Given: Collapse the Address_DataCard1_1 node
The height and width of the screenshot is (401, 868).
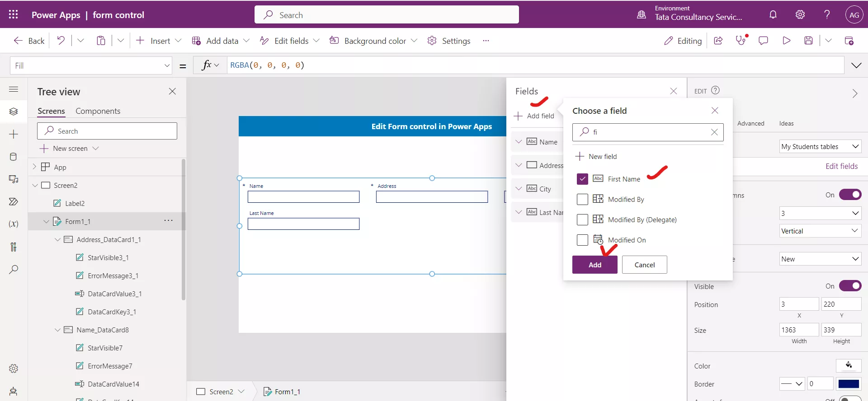Looking at the screenshot, I should coord(57,239).
